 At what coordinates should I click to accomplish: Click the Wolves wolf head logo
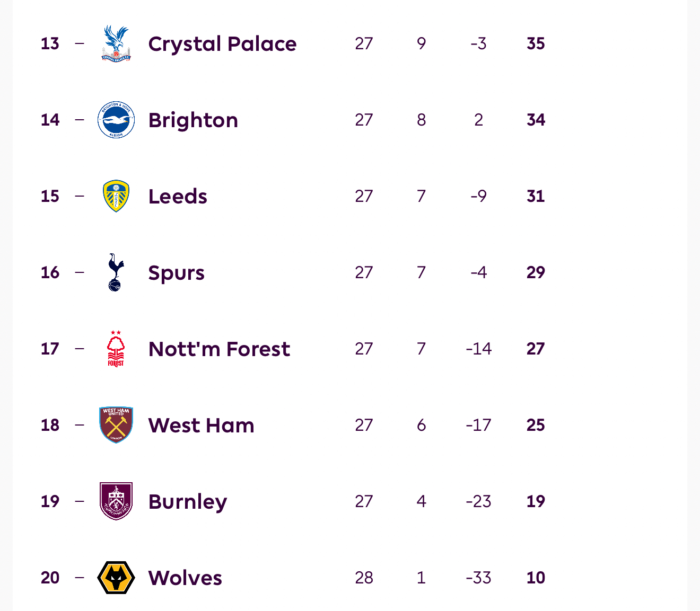click(116, 578)
